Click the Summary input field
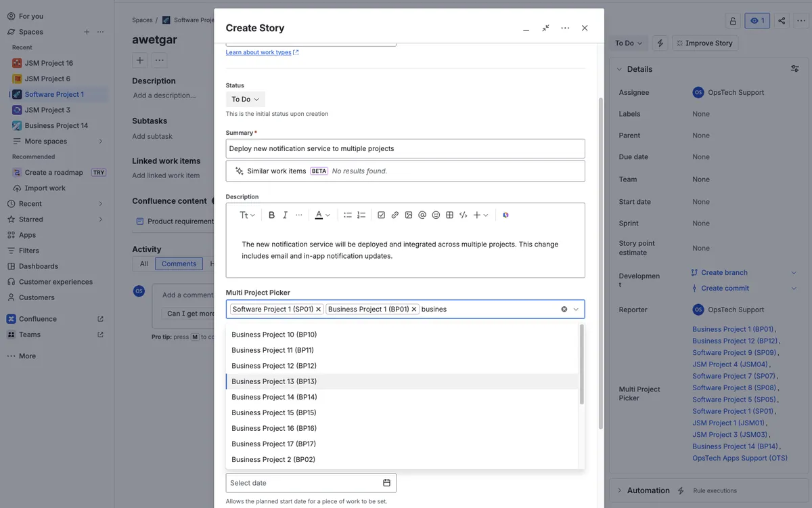This screenshot has width=812, height=508. pyautogui.click(x=405, y=148)
